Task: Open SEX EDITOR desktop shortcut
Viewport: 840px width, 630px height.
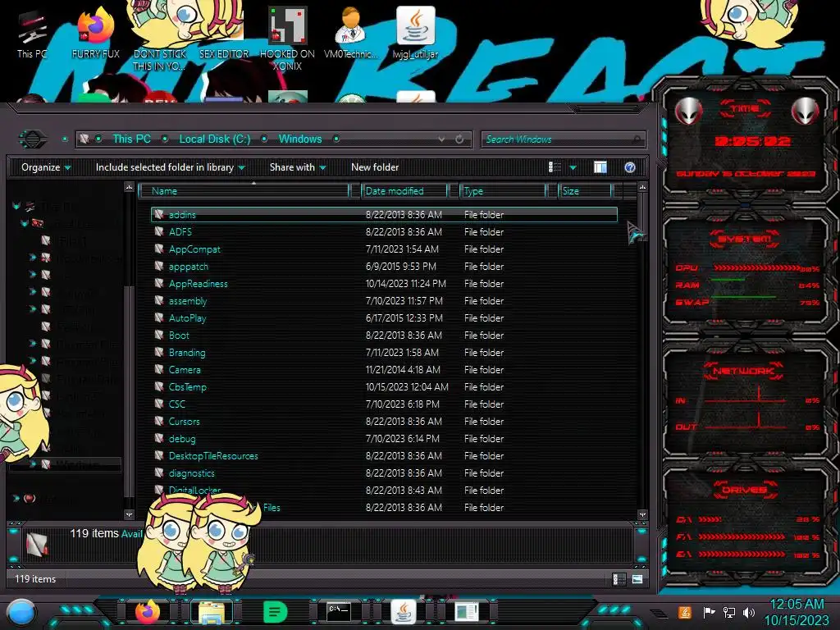Action: tap(224, 53)
